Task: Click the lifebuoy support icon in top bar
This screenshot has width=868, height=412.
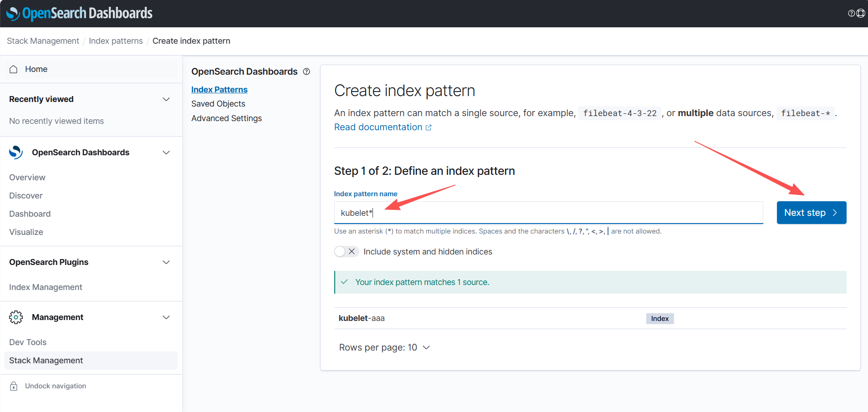Action: (861, 13)
